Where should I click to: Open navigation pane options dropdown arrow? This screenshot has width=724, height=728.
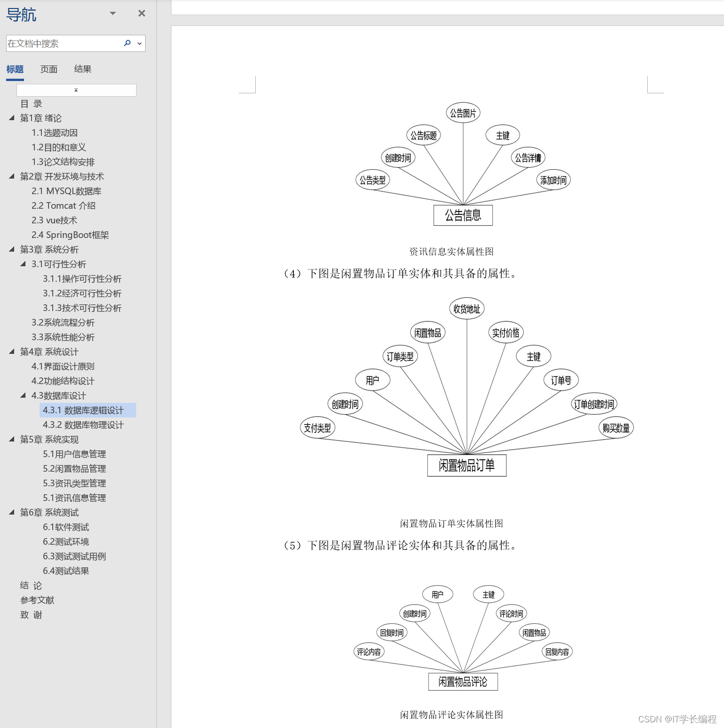click(113, 13)
